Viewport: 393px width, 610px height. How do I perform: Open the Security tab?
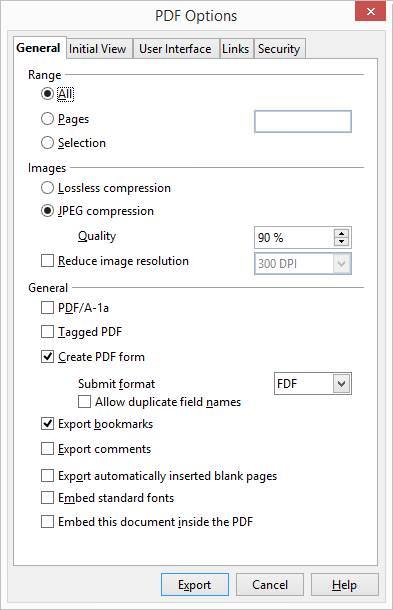tap(279, 49)
